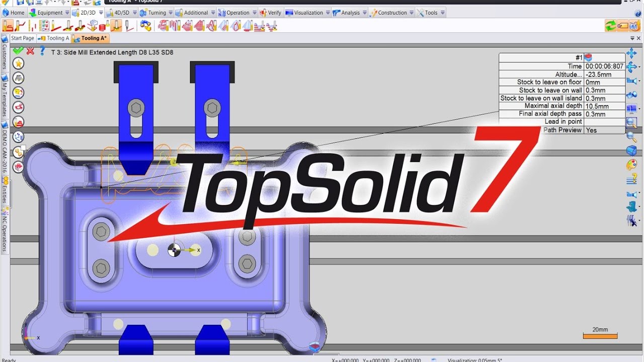Click the green refresh arrows icon

[x=610, y=25]
